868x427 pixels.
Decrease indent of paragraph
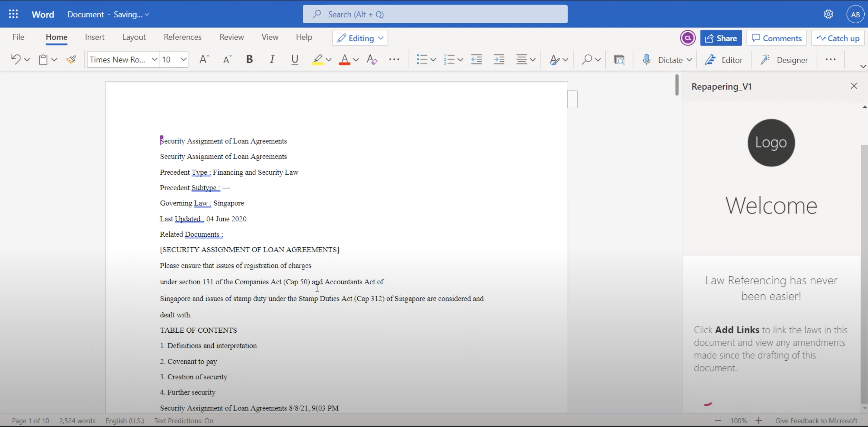476,60
